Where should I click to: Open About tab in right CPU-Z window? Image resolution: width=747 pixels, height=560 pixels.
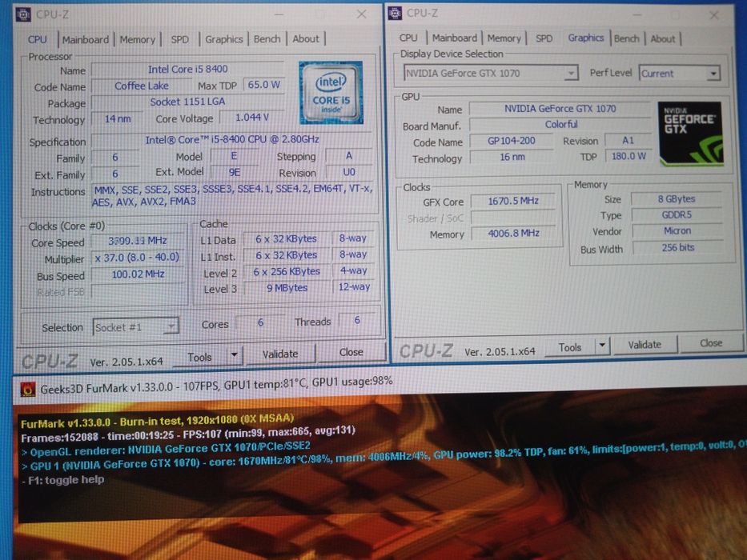pyautogui.click(x=662, y=38)
